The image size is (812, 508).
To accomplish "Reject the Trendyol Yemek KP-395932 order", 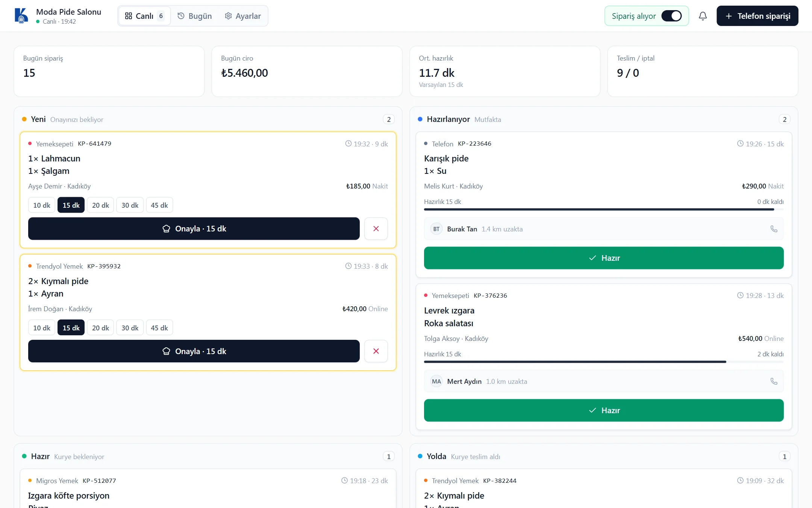I will click(x=376, y=351).
